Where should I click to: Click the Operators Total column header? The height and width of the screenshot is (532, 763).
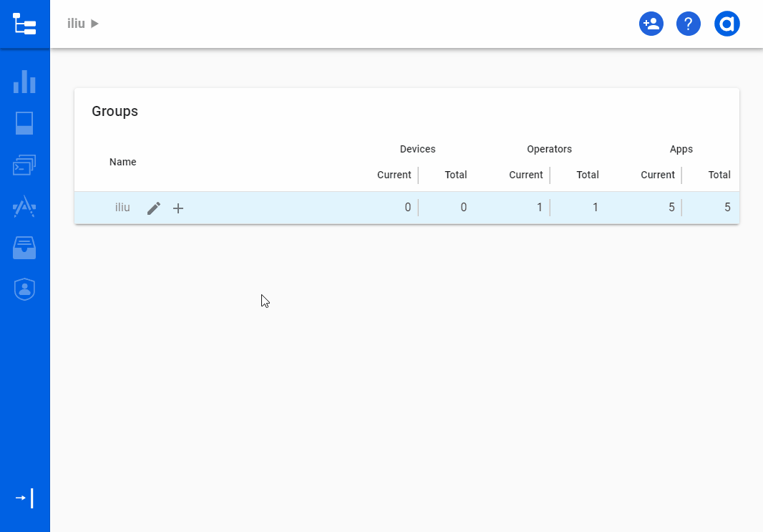[587, 175]
